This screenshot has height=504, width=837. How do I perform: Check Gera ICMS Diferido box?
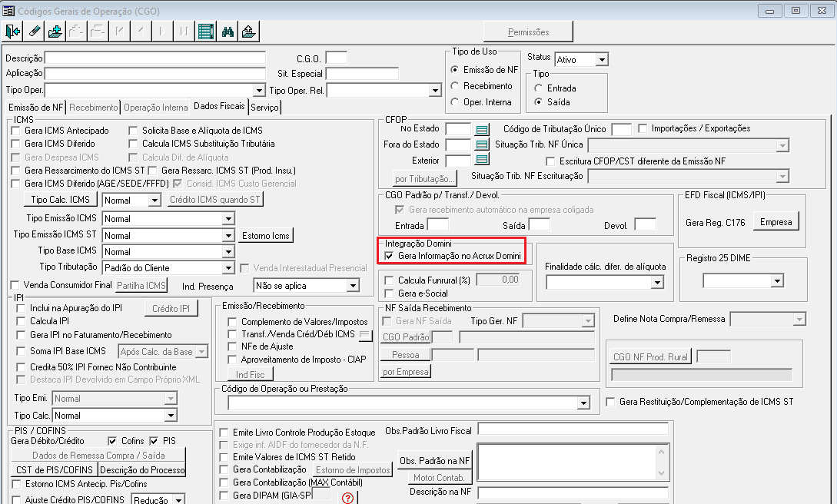(x=16, y=144)
